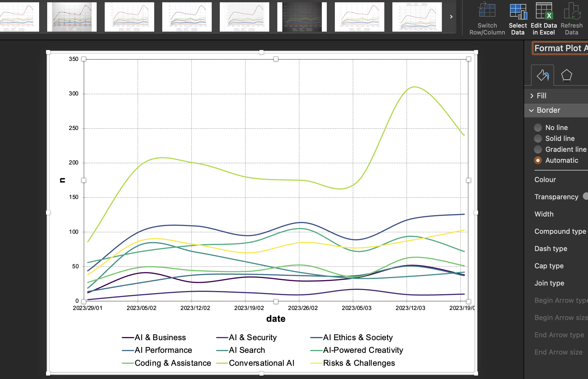The image size is (588, 379).
Task: Open the Select Data dialog
Action: point(518,19)
